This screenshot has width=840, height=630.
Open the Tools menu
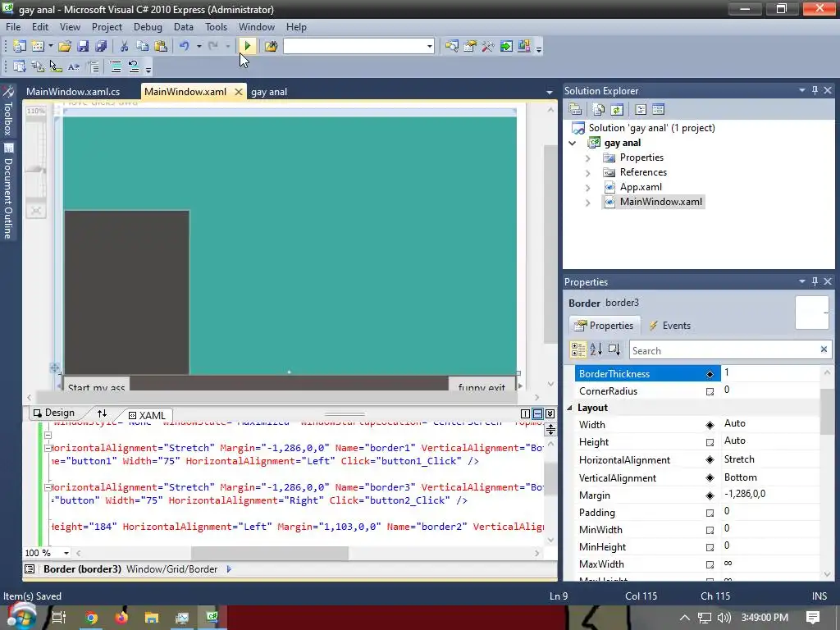tap(216, 27)
